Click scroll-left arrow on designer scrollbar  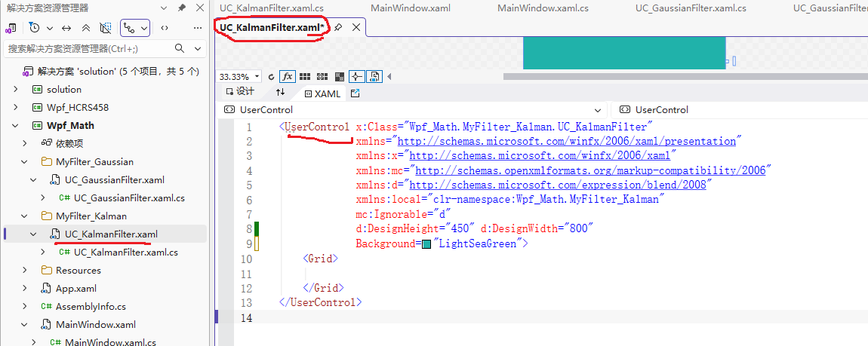pyautogui.click(x=389, y=76)
